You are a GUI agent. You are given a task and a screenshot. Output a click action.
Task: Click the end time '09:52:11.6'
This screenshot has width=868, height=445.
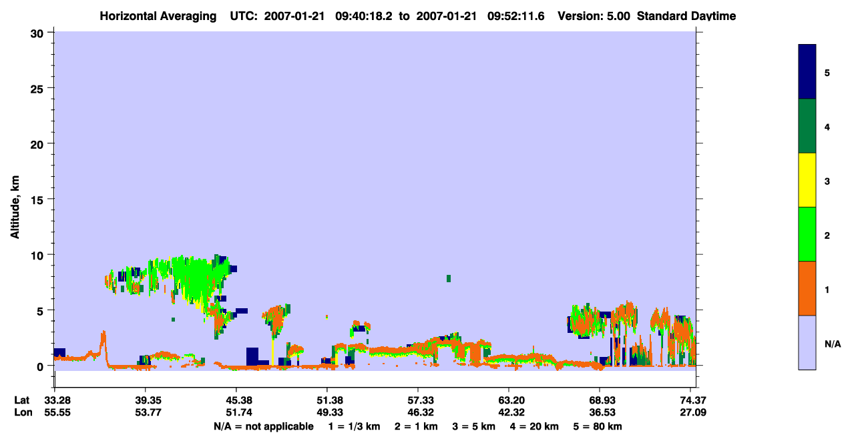click(x=517, y=16)
